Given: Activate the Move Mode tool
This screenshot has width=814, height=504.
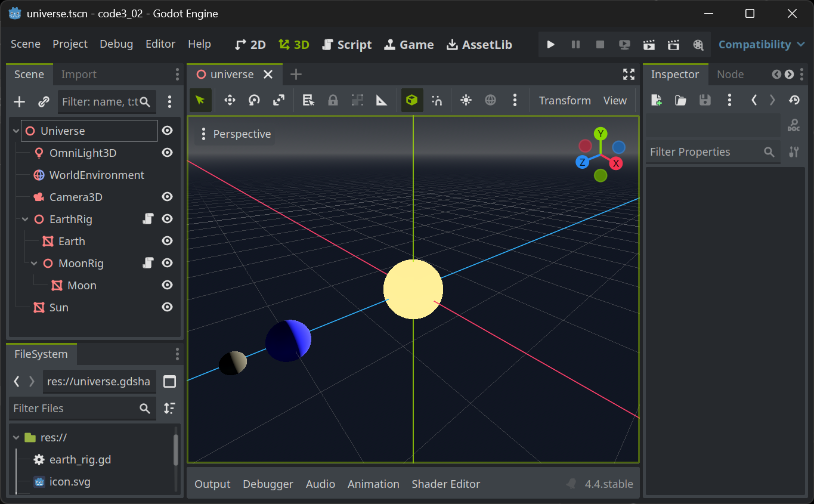Looking at the screenshot, I should click(230, 100).
